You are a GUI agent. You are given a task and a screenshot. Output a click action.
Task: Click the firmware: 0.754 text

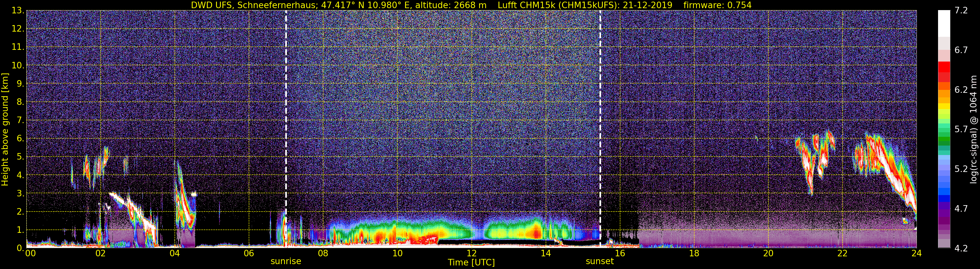click(x=717, y=5)
